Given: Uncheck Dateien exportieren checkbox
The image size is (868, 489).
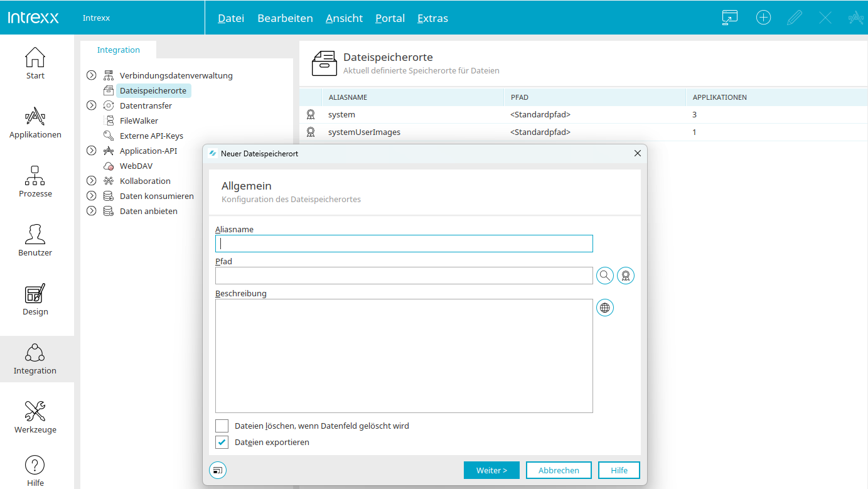Looking at the screenshot, I should [x=222, y=443].
